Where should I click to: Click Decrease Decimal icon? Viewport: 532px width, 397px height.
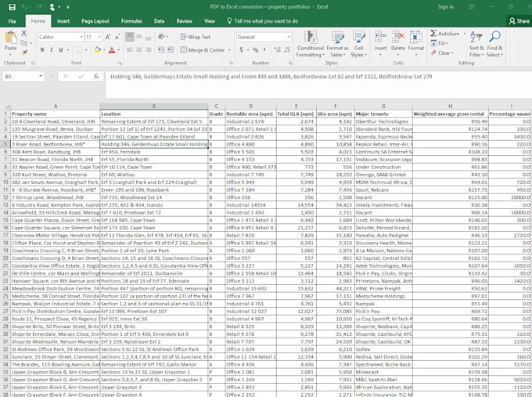point(287,50)
